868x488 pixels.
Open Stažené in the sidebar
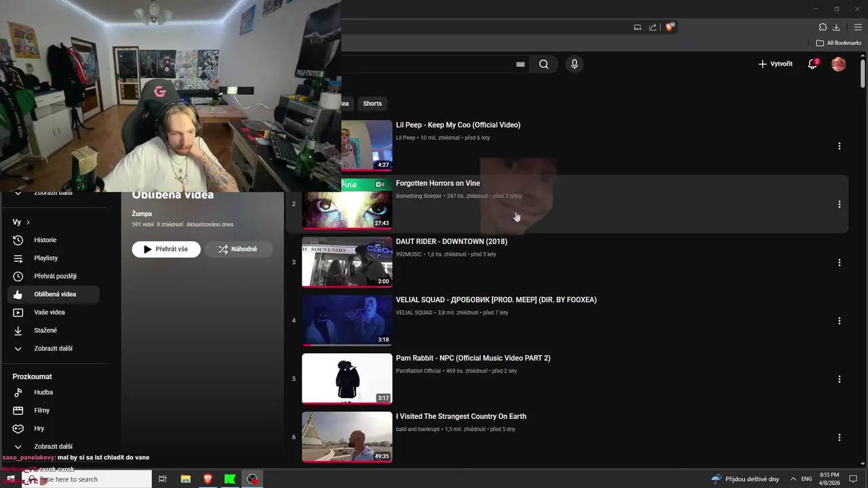click(x=54, y=330)
